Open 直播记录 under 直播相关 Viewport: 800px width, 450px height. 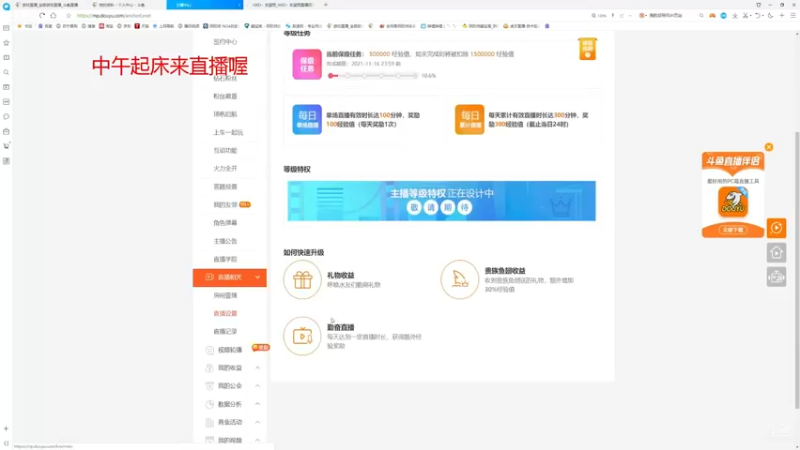point(225,332)
